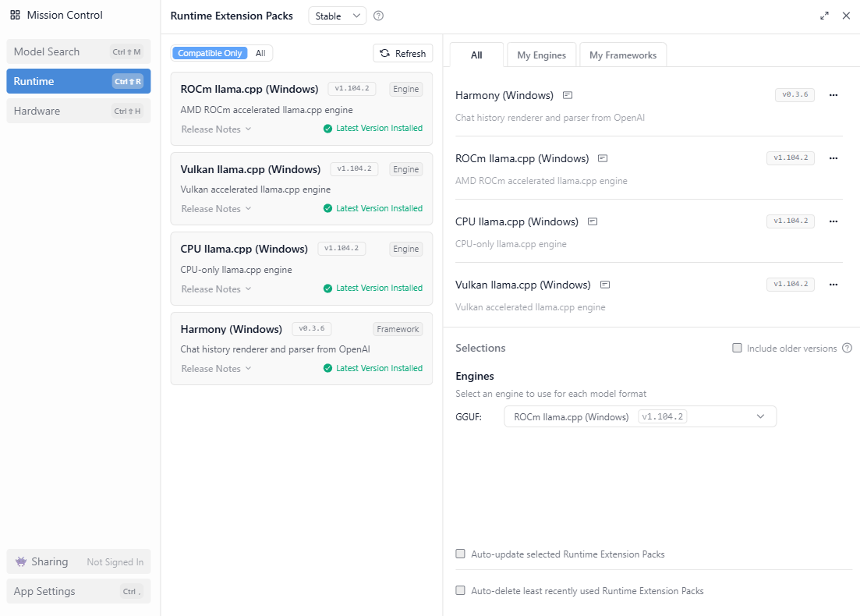
Task: Enable auto-update selected Runtime Extension Packs
Action: [x=460, y=554]
